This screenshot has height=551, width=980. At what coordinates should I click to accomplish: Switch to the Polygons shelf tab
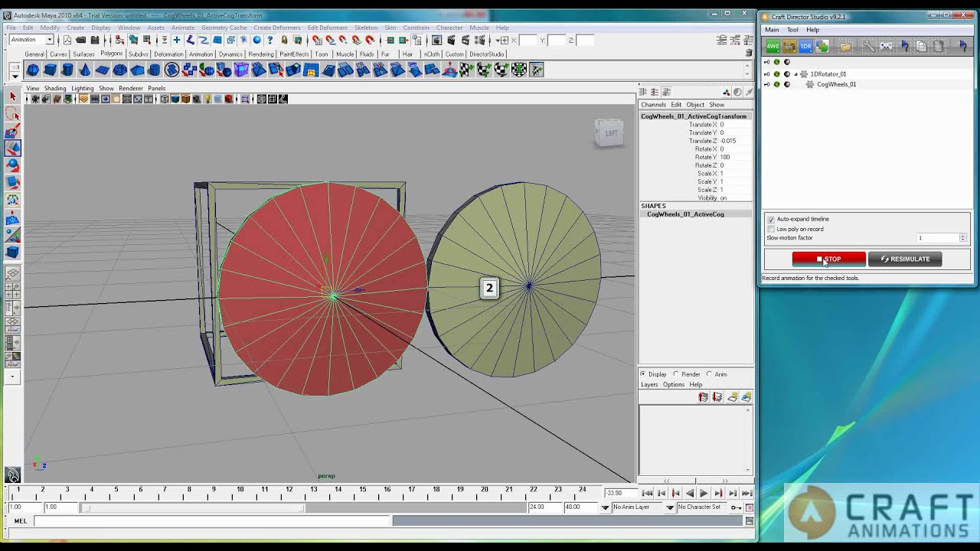click(111, 54)
